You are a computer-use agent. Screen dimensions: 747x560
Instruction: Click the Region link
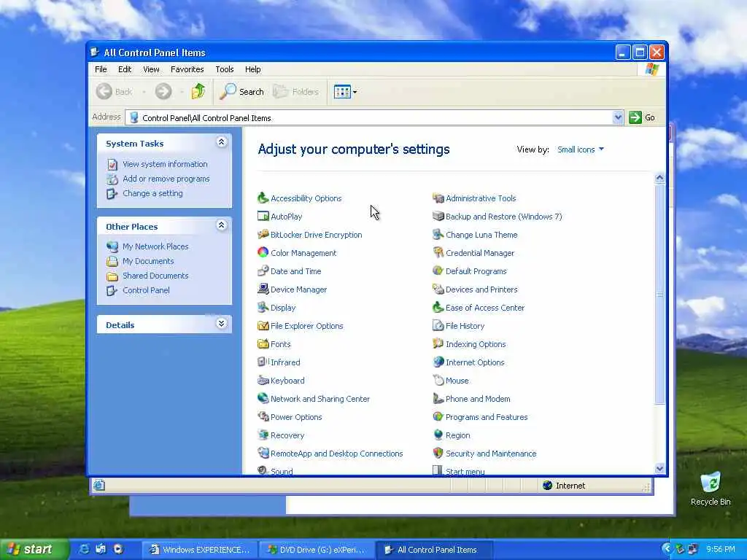coord(457,435)
